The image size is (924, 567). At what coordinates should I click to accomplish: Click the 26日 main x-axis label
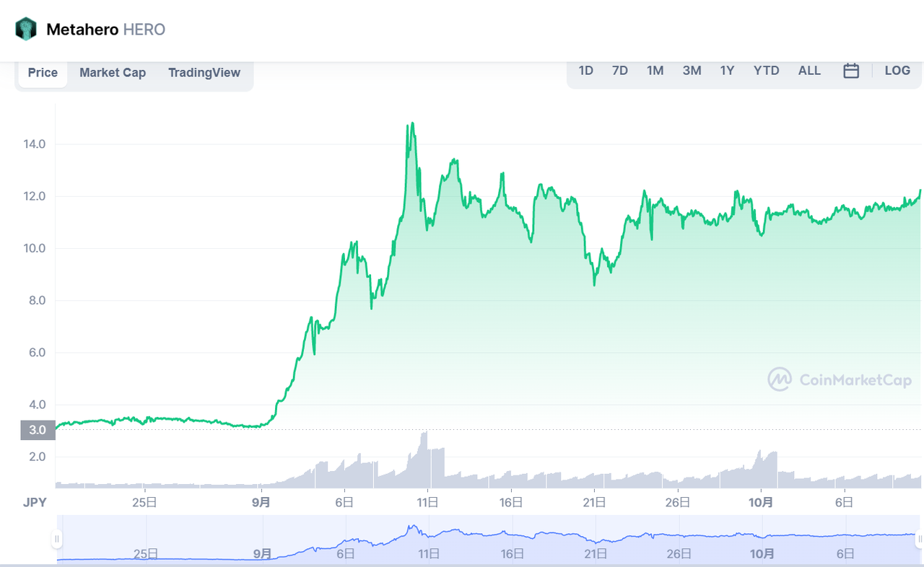click(x=678, y=502)
